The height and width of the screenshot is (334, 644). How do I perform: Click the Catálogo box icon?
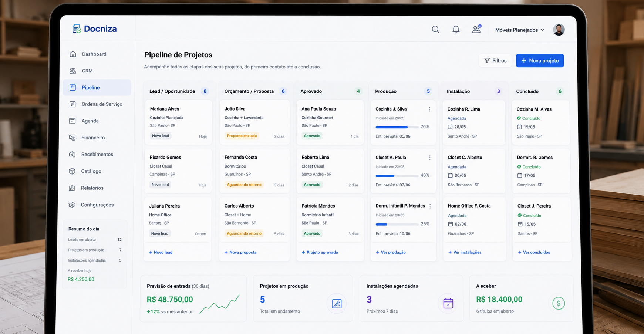pyautogui.click(x=72, y=171)
